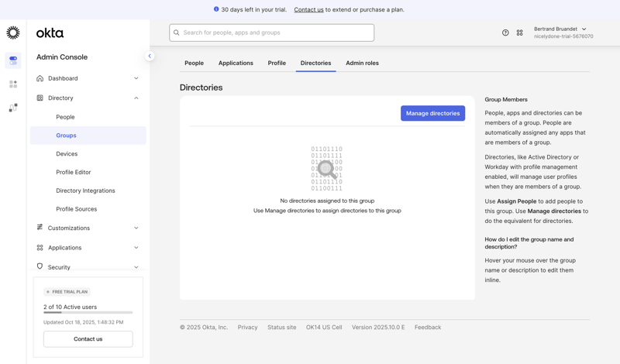This screenshot has height=364, width=620.
Task: Click the '© 2025 Okta, Inc.' footer text
Action: point(204,328)
